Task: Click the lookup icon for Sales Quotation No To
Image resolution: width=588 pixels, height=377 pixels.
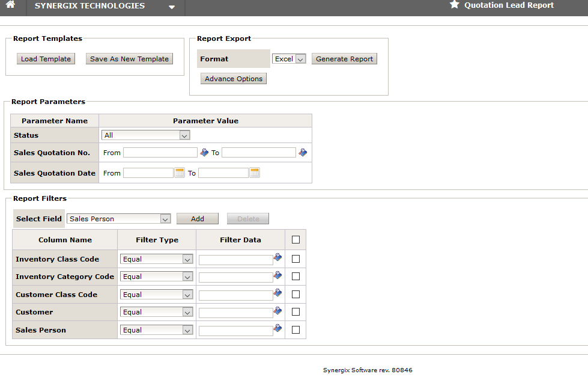Action: [303, 152]
